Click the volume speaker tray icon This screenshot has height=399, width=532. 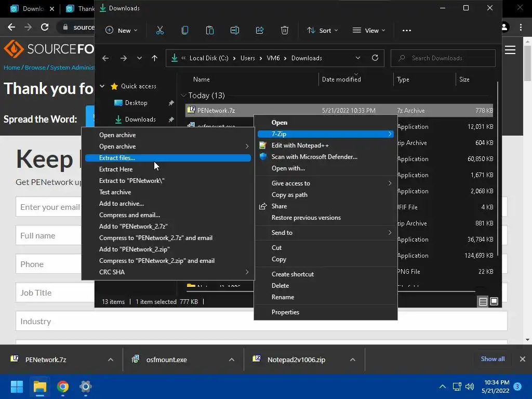(470, 387)
